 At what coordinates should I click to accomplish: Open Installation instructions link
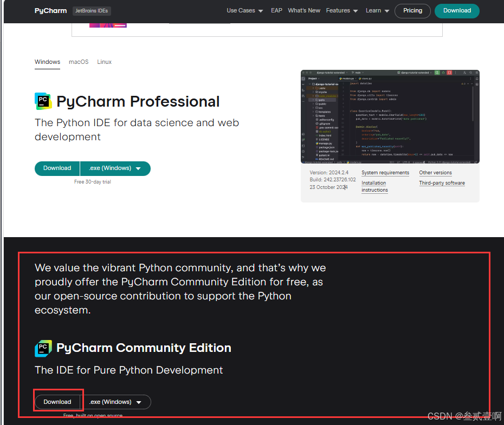374,186
